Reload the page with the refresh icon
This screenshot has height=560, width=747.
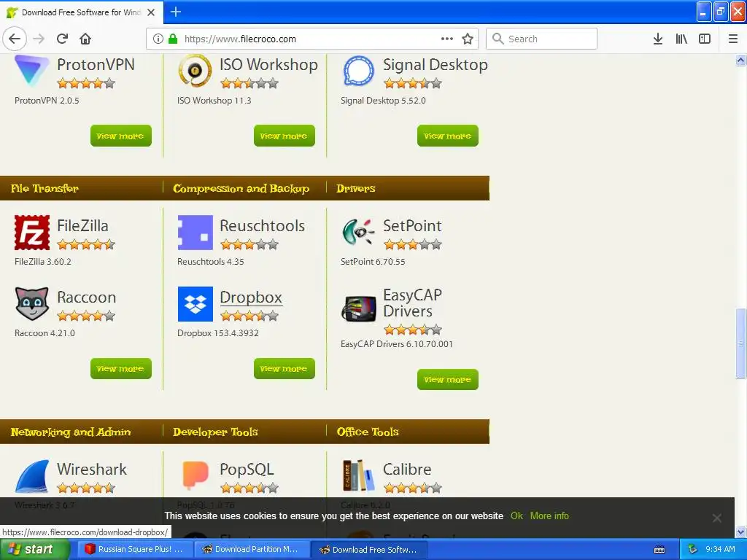coord(62,39)
